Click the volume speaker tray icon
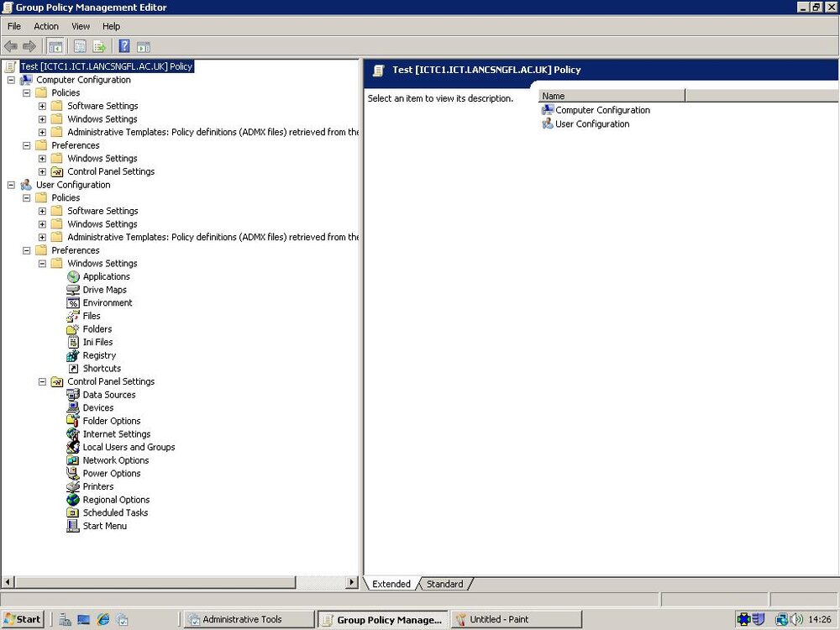The width and height of the screenshot is (840, 630). tap(797, 620)
